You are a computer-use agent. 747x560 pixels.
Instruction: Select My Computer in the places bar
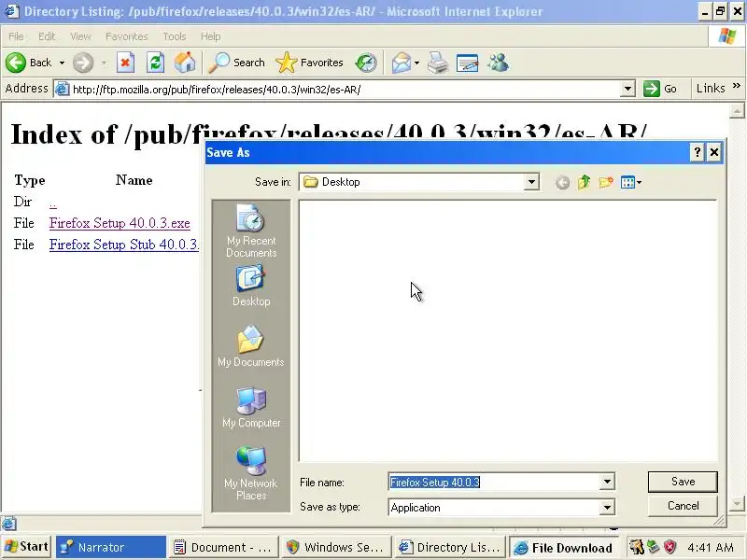251,408
